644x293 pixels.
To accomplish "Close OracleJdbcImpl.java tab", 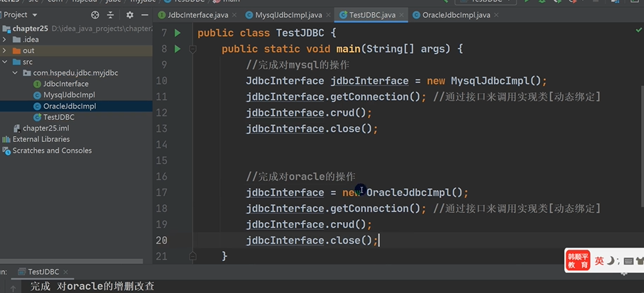I will pos(496,15).
